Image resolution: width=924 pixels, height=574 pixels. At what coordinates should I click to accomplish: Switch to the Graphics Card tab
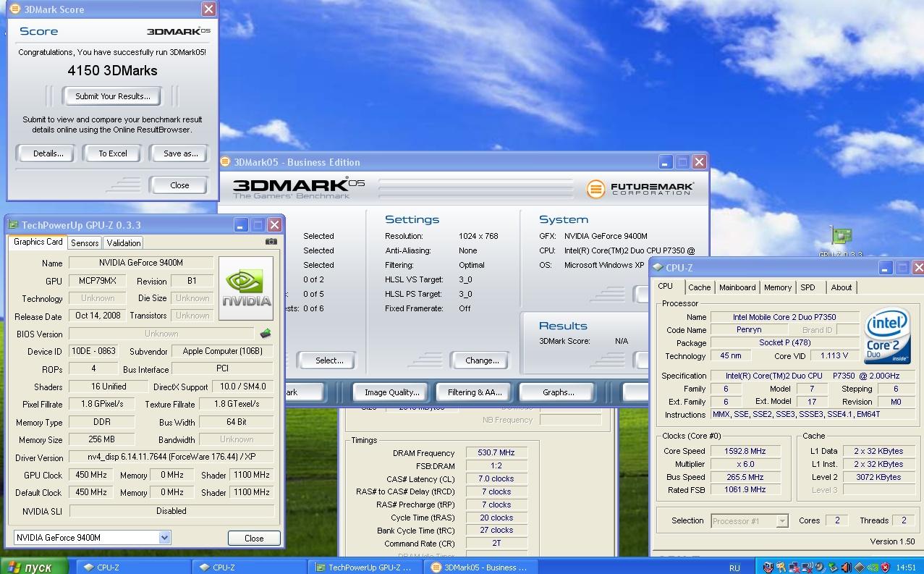click(x=38, y=242)
